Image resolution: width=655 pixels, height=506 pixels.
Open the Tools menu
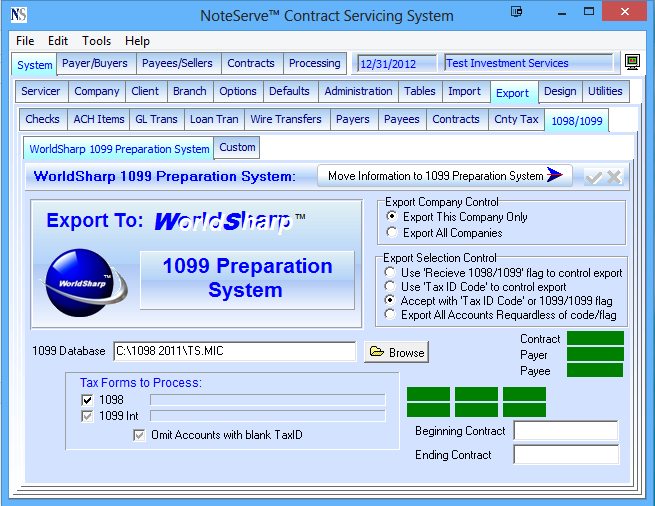click(x=97, y=41)
